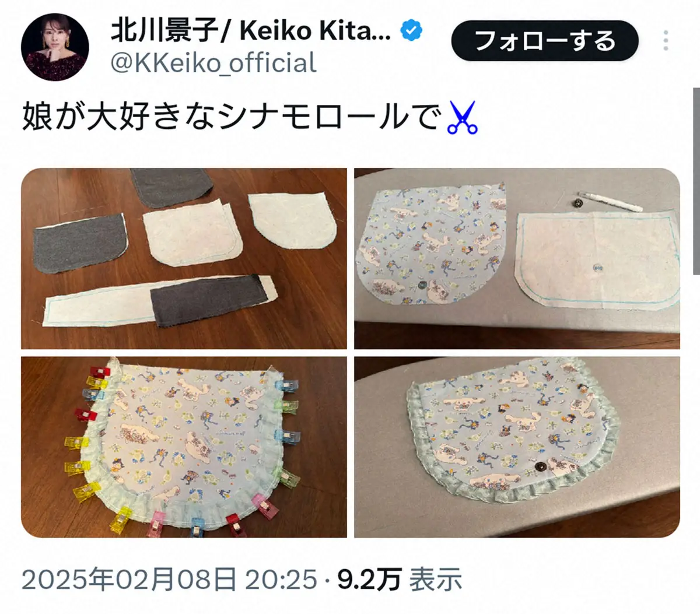Open Keiko Kitagawa's profile avatar
The height and width of the screenshot is (614, 700).
(x=55, y=48)
